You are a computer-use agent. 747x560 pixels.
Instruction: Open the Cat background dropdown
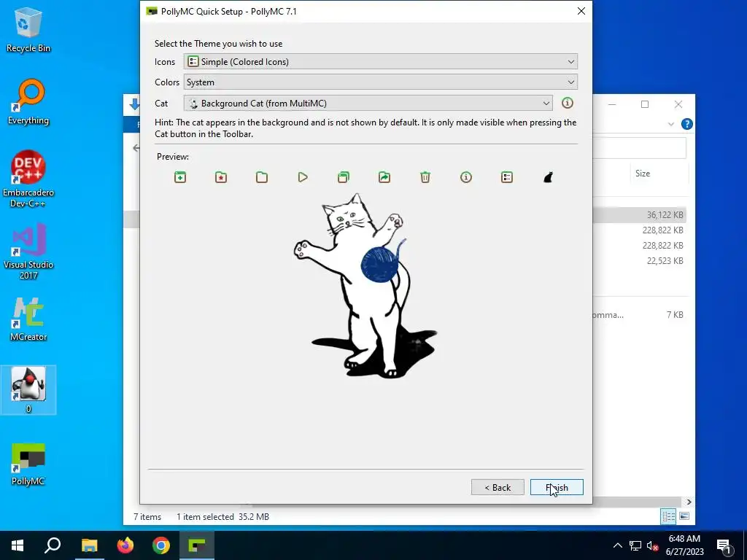point(368,103)
